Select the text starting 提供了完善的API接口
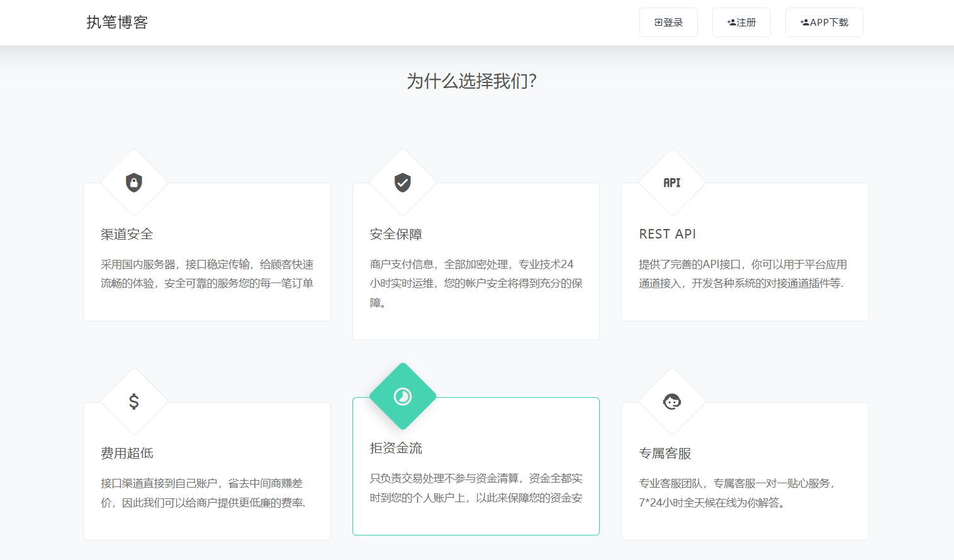Screen dimensions: 954x560 743,274
